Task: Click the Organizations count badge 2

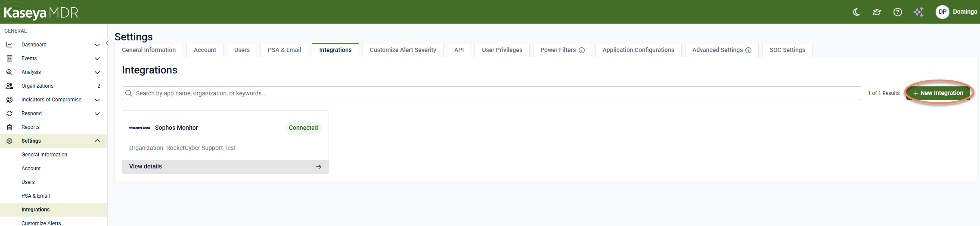Action: tap(99, 86)
